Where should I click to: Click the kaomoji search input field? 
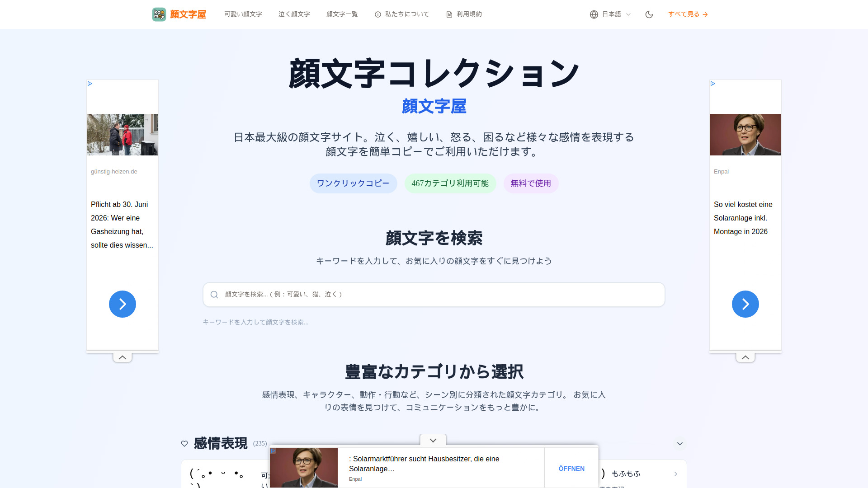click(434, 295)
